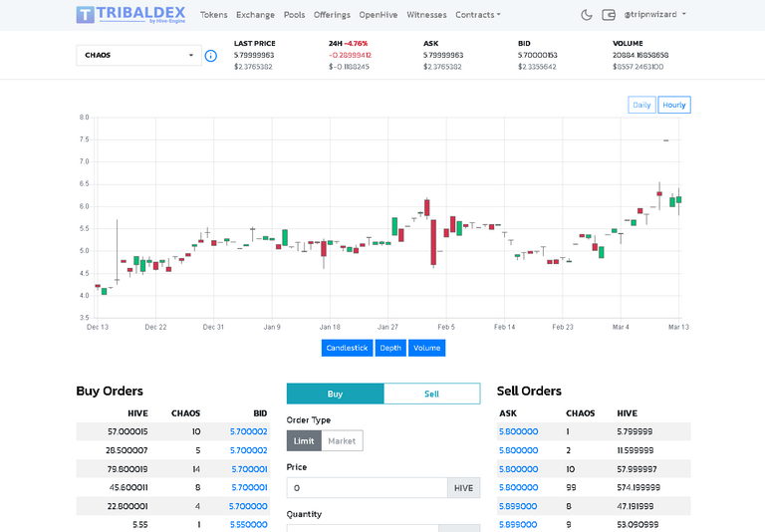
Task: Click the Sell Orders heading
Action: [x=529, y=391]
